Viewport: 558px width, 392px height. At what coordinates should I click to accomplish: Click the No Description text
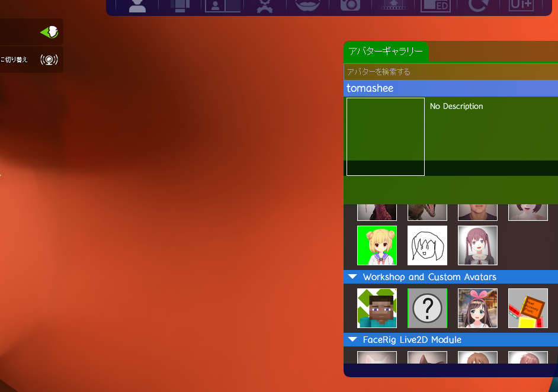[456, 106]
